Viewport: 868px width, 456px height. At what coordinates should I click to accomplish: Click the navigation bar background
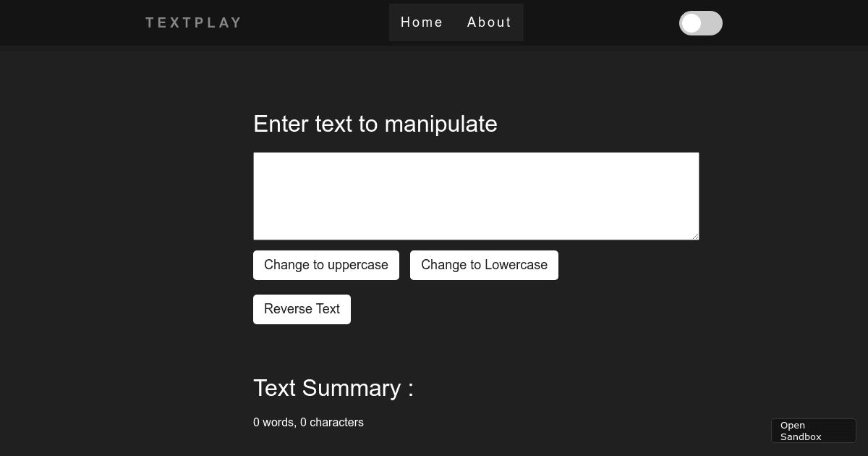point(615,22)
